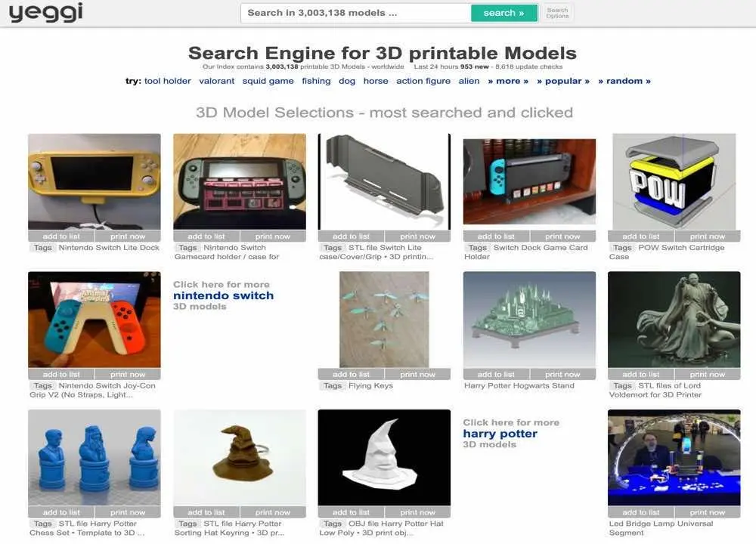Image resolution: width=756 pixels, height=544 pixels.
Task: Print now the Sorting Hat Keyring
Action: (273, 512)
